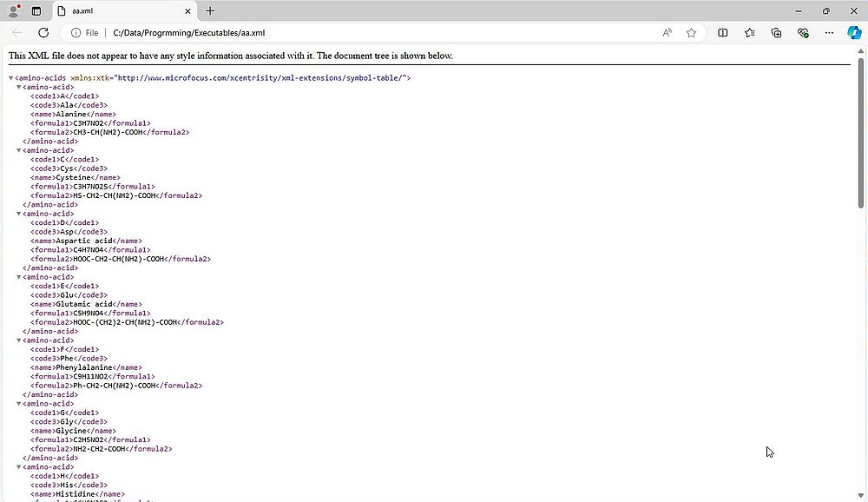
Task: Click the name Histidine text
Action: (76, 494)
